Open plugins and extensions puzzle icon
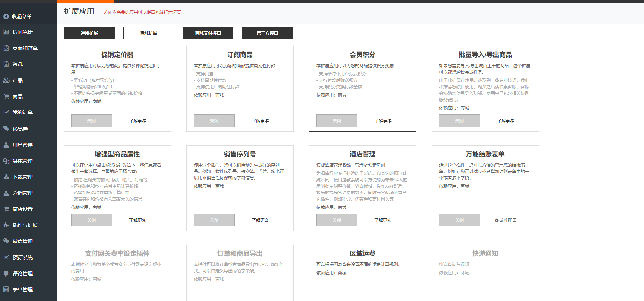This screenshot has height=301, width=644. click(6, 225)
